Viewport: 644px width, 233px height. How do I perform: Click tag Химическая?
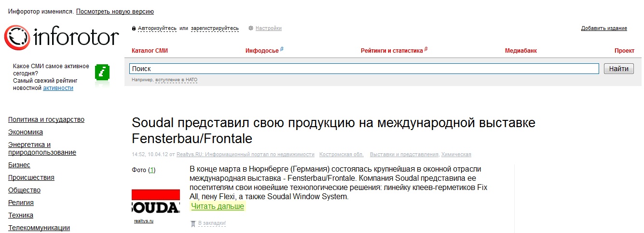[x=456, y=155]
